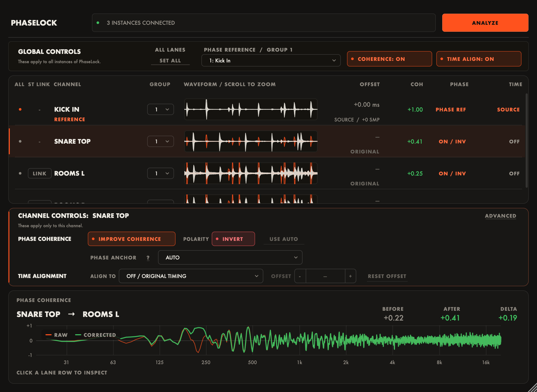This screenshot has width=537, height=392.
Task: Toggle the global COHERENCE: ON switch
Action: 389,59
